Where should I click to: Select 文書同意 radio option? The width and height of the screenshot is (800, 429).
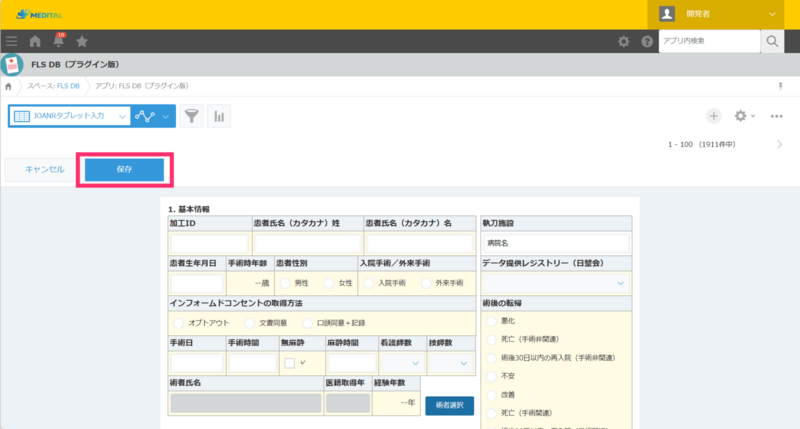249,323
